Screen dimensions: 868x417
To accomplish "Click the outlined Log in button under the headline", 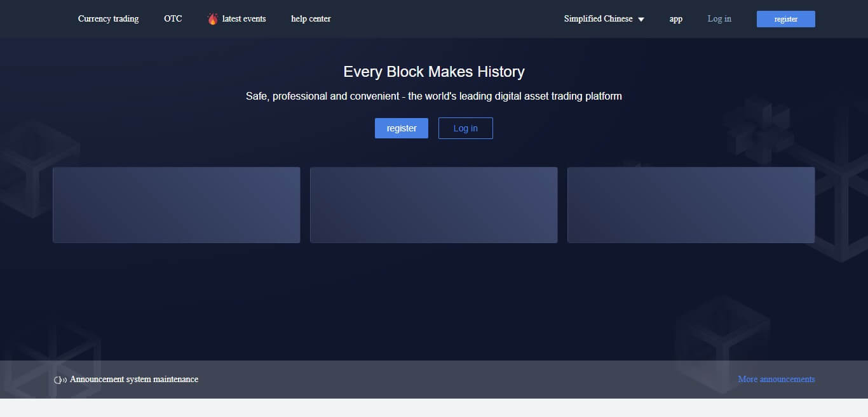I will [465, 128].
